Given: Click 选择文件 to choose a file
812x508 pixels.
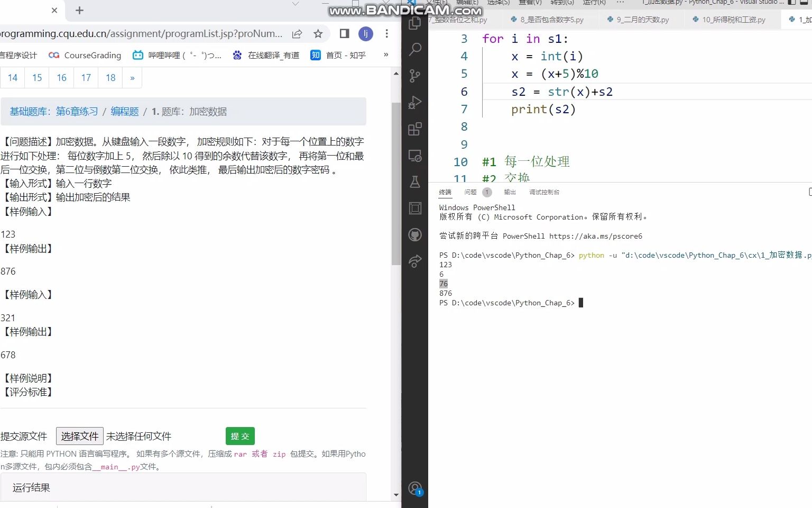Looking at the screenshot, I should pyautogui.click(x=80, y=436).
